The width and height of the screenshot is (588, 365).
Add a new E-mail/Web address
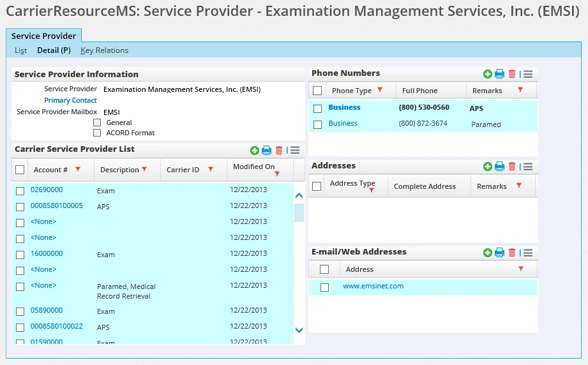pos(488,253)
